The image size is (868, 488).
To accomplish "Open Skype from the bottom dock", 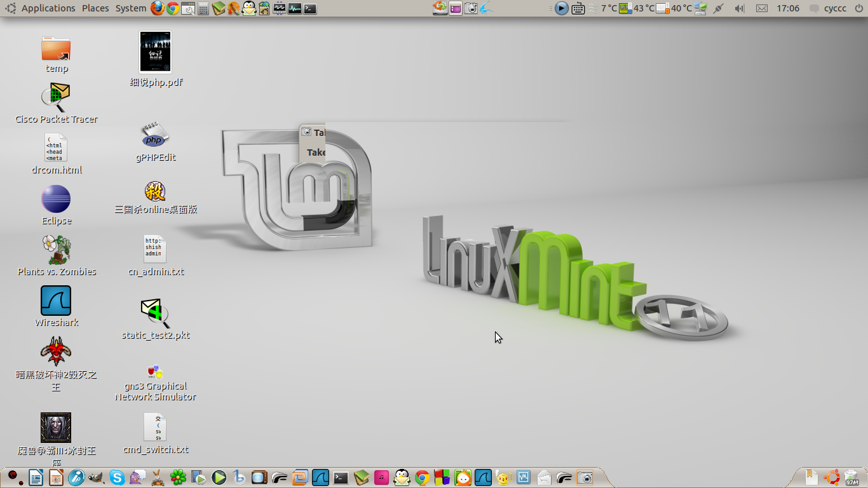I will click(x=117, y=477).
